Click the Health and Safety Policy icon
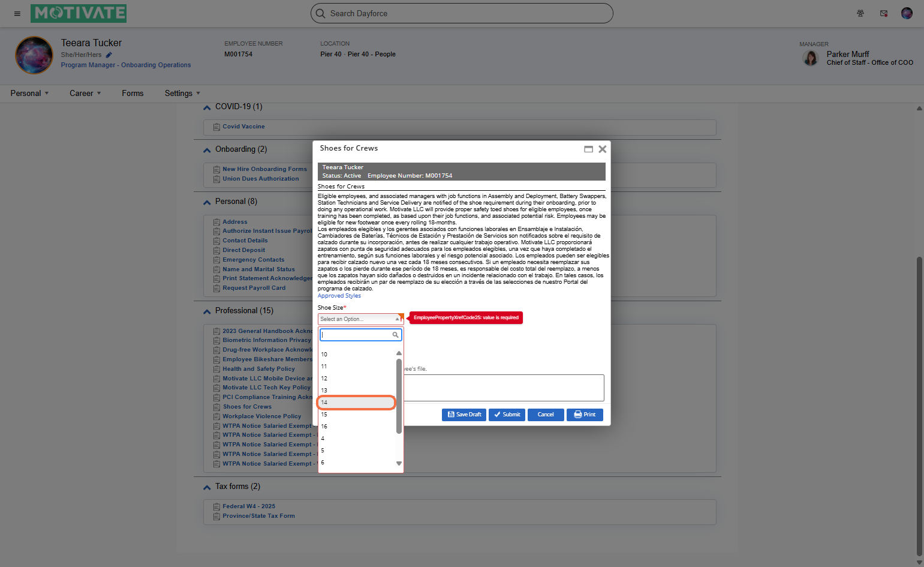 pos(216,369)
